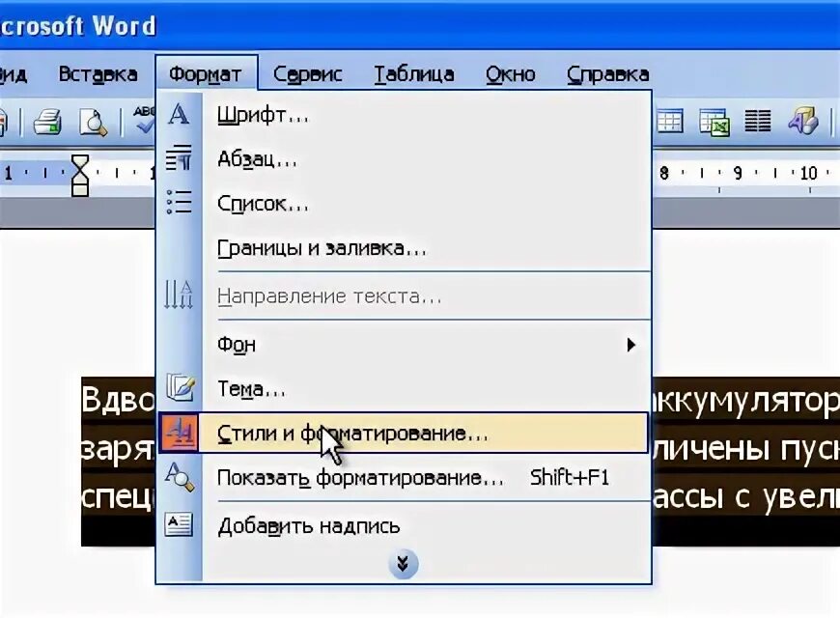Choose Абзац paragraph menu entry

(x=404, y=159)
